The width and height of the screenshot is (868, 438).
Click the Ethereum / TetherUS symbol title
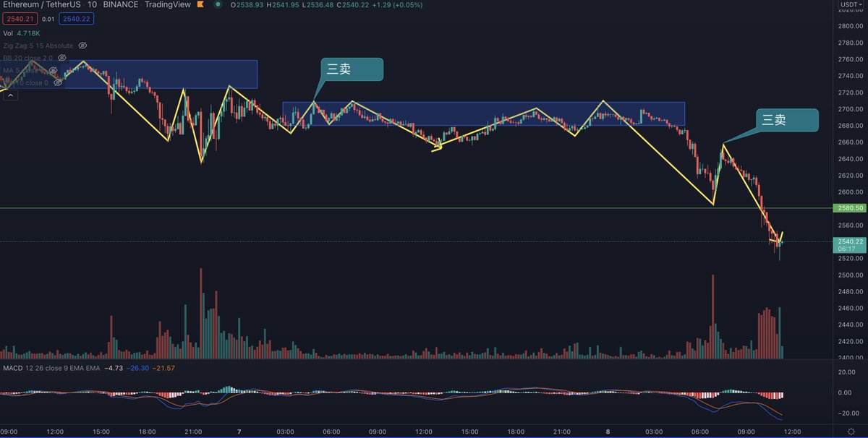coord(41,4)
